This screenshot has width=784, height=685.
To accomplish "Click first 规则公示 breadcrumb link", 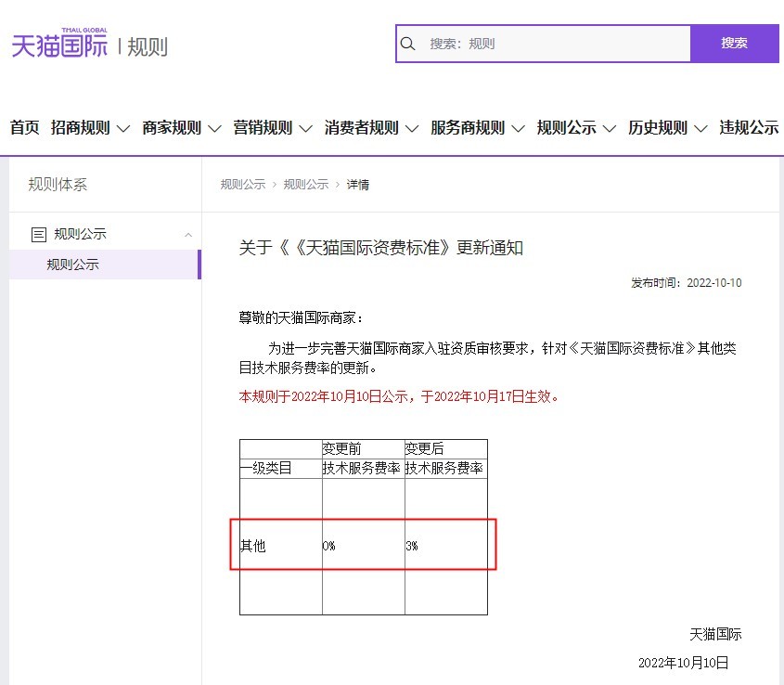I will pos(243,185).
